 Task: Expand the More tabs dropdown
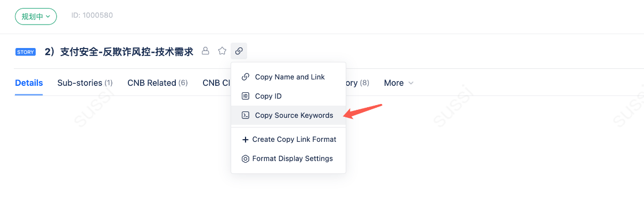pos(398,83)
